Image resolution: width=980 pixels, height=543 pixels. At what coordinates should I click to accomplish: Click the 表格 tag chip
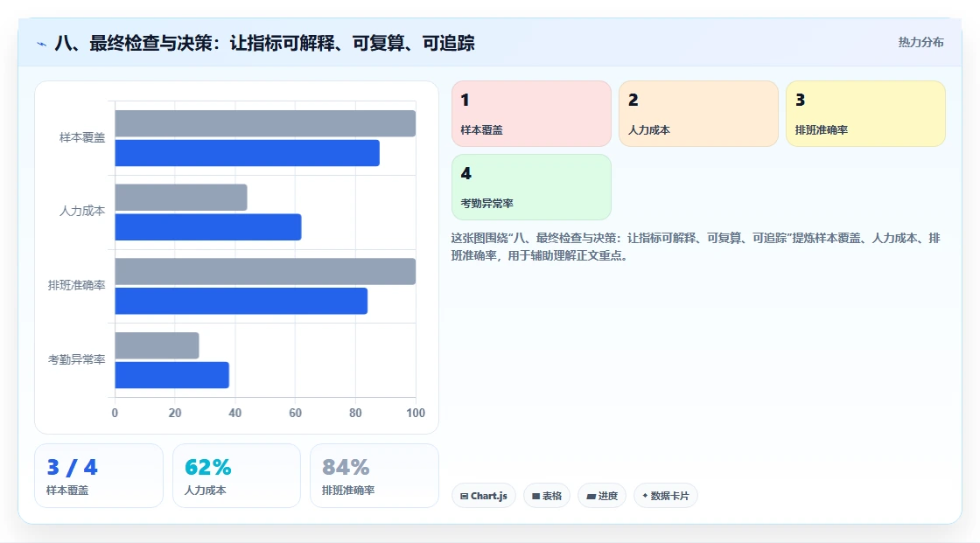coord(547,496)
